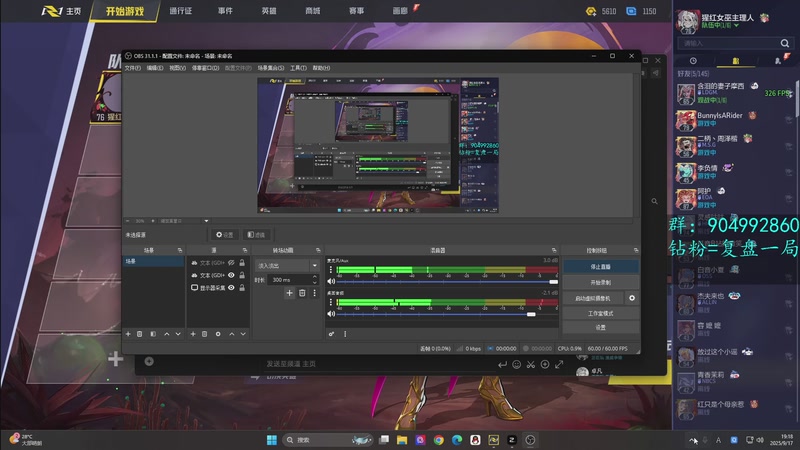
Task: Toggle Studio Mode button
Action: [x=601, y=313]
